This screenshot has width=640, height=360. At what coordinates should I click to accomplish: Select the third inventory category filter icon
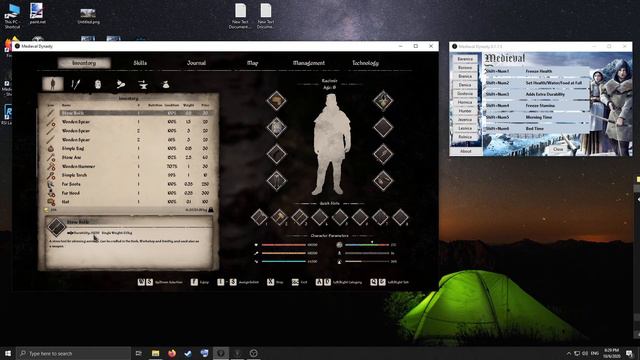[x=98, y=84]
